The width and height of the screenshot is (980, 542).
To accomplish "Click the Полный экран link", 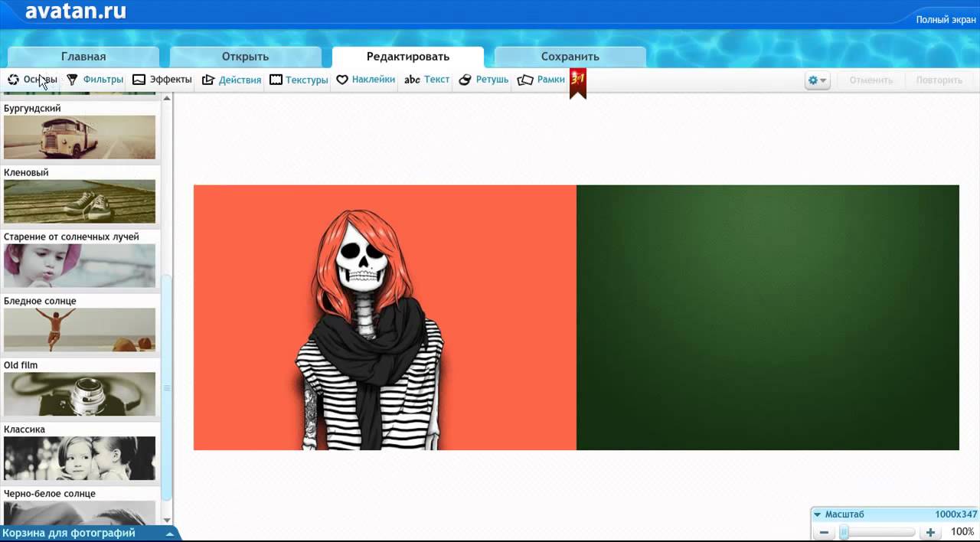I will tap(946, 20).
